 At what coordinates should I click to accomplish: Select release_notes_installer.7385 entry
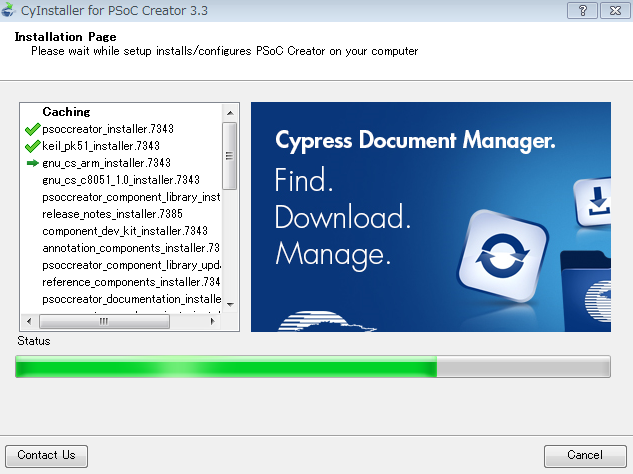[112, 214]
